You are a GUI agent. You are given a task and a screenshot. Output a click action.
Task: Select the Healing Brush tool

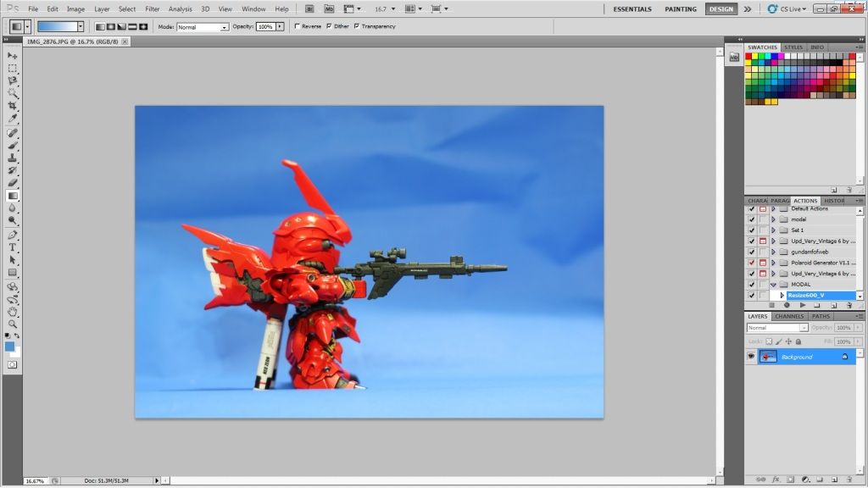[x=12, y=133]
